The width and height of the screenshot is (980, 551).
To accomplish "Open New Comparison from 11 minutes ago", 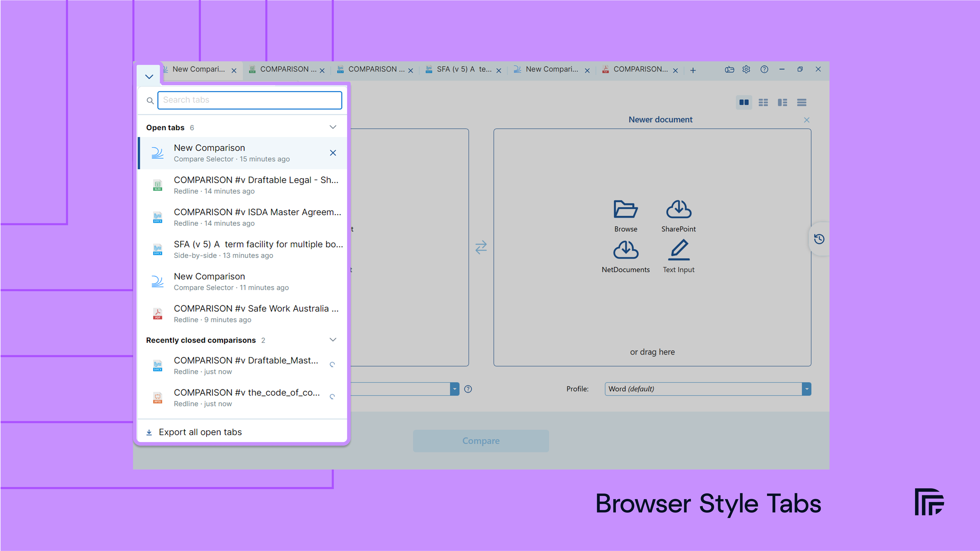I will (x=242, y=281).
